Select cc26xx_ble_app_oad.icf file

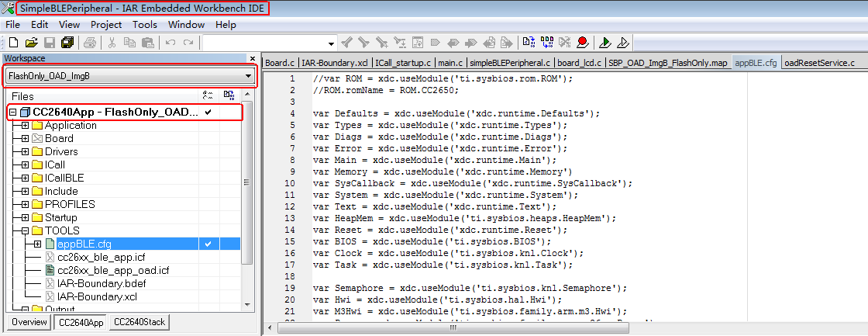[113, 271]
